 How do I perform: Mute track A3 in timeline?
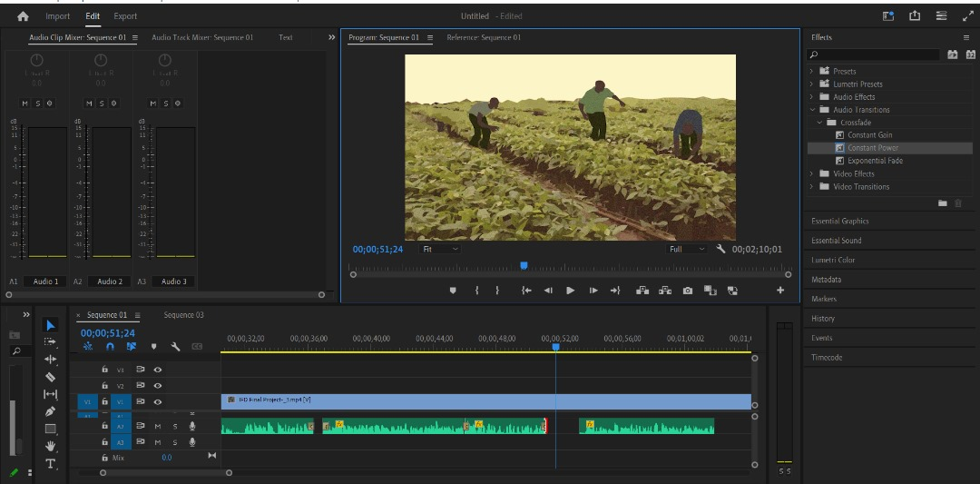(158, 442)
